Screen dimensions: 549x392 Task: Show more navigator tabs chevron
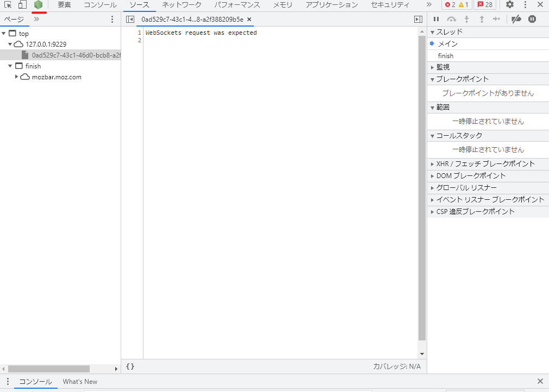(x=36, y=19)
